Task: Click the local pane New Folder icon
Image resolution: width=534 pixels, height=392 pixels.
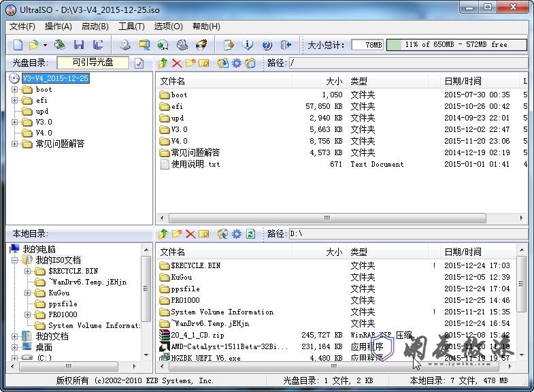Action: 177,234
